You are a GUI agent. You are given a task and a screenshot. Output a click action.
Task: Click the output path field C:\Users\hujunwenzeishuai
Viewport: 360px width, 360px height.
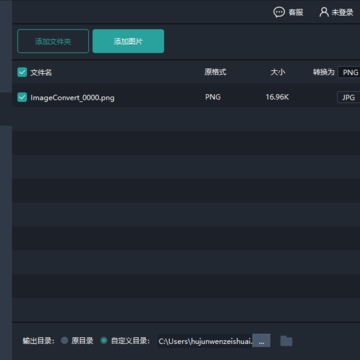[x=205, y=341]
